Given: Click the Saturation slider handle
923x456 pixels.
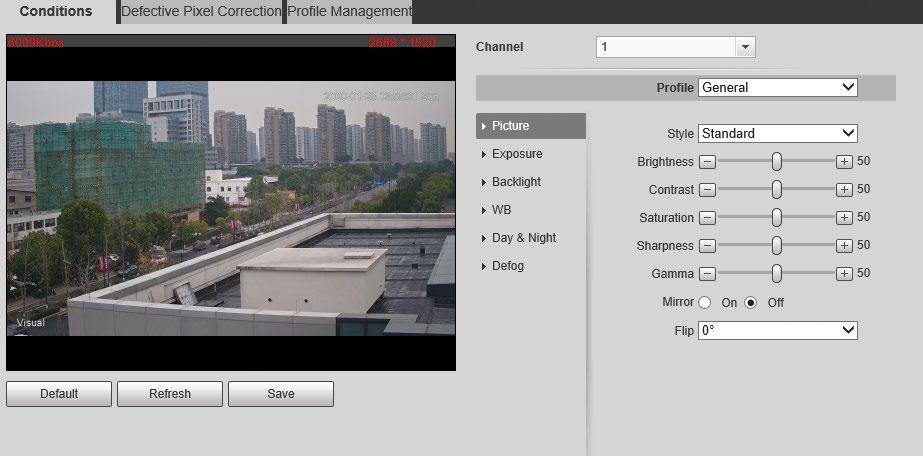Looking at the screenshot, I should [776, 218].
